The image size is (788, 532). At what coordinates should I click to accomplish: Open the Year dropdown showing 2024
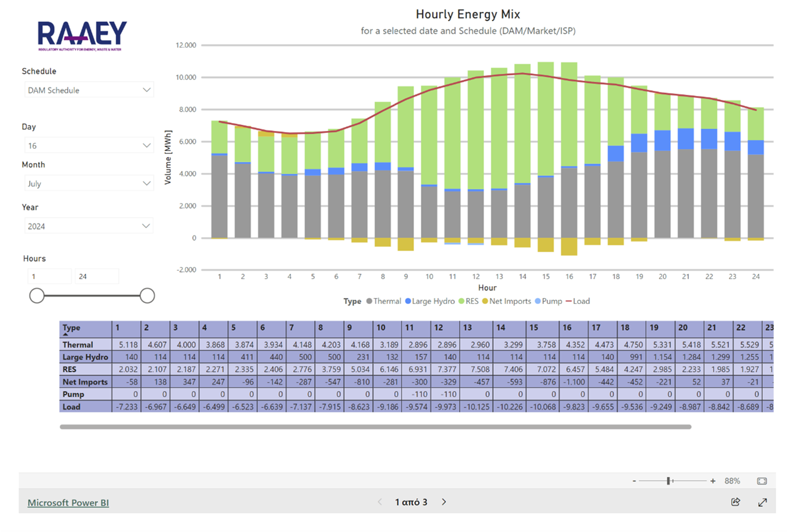coord(89,226)
